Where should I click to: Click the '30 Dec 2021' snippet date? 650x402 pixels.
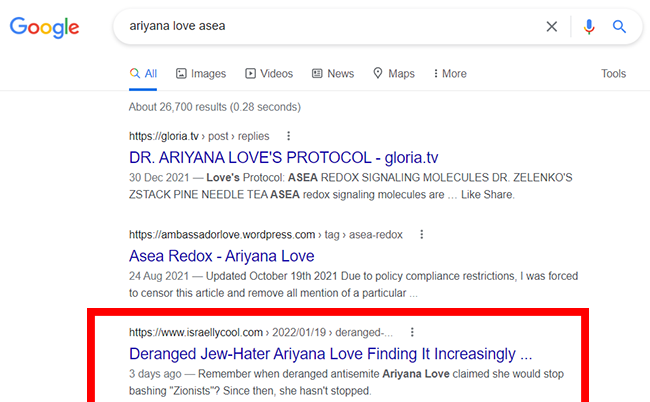coord(159,178)
